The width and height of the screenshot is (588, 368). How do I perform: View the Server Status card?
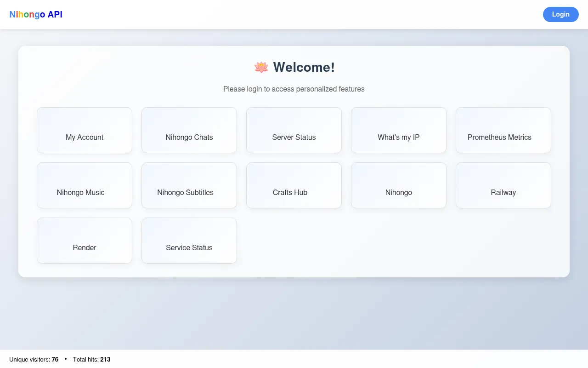point(294,130)
